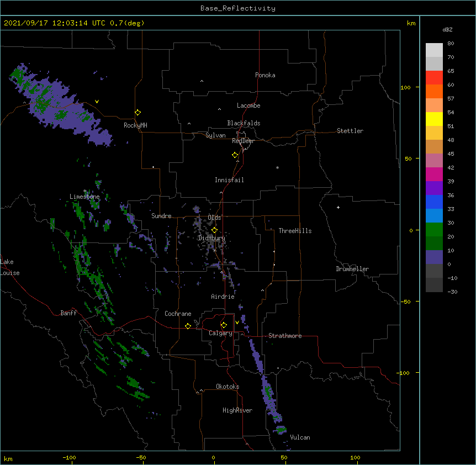
Task: Click the RedDeer city label
Action: point(243,141)
